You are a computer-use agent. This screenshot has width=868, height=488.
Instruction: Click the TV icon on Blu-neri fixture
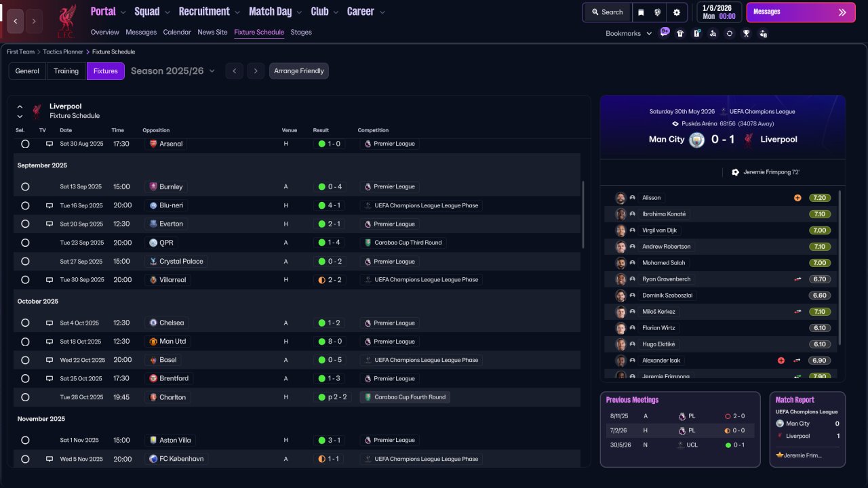[x=50, y=205]
